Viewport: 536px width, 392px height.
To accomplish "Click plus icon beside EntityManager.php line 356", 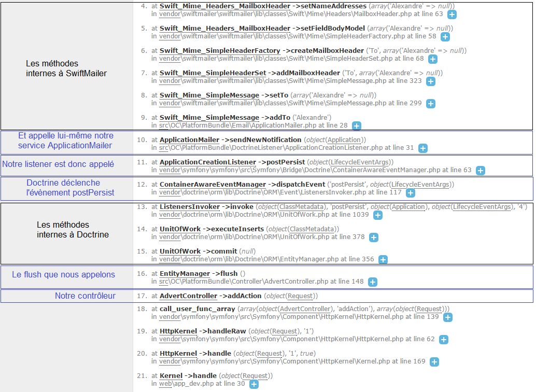I will click(x=383, y=259).
